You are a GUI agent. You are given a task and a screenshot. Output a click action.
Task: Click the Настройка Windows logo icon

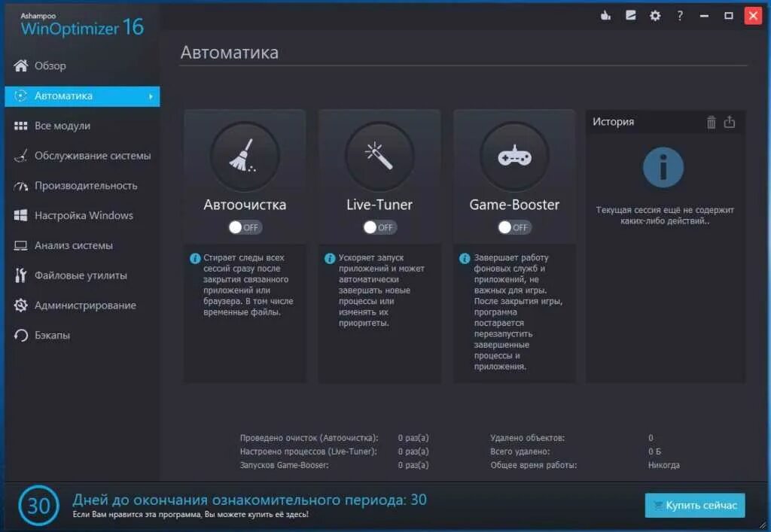coord(20,215)
